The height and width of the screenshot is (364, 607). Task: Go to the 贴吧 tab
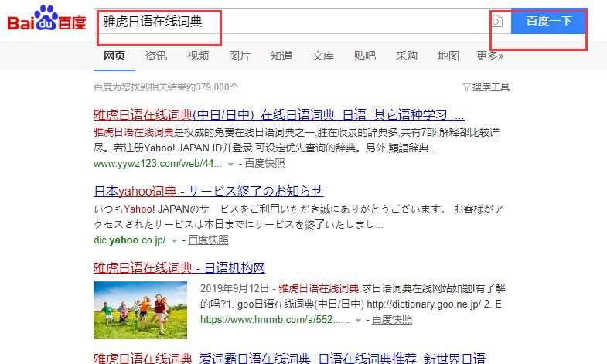[x=365, y=56]
